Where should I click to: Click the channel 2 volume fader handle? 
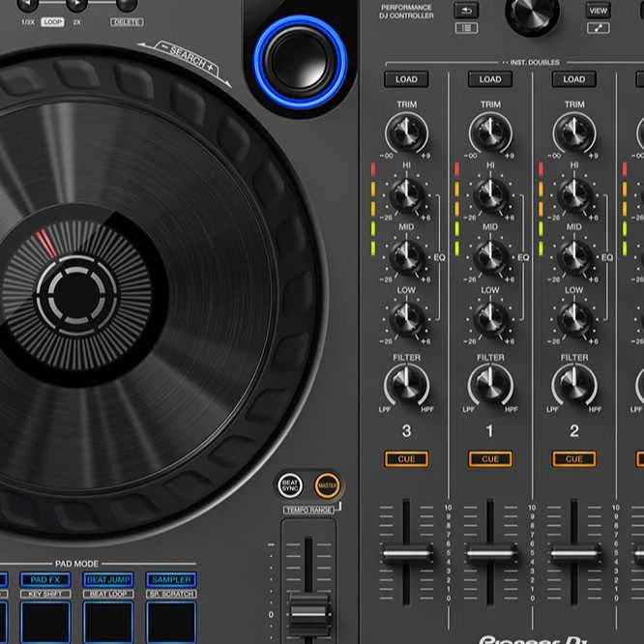pos(573,553)
